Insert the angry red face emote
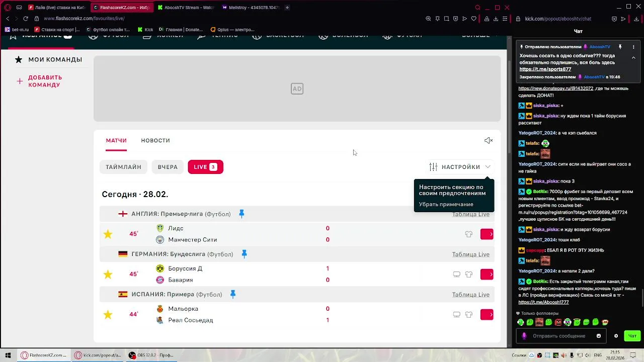The image size is (644, 362). 558,322
